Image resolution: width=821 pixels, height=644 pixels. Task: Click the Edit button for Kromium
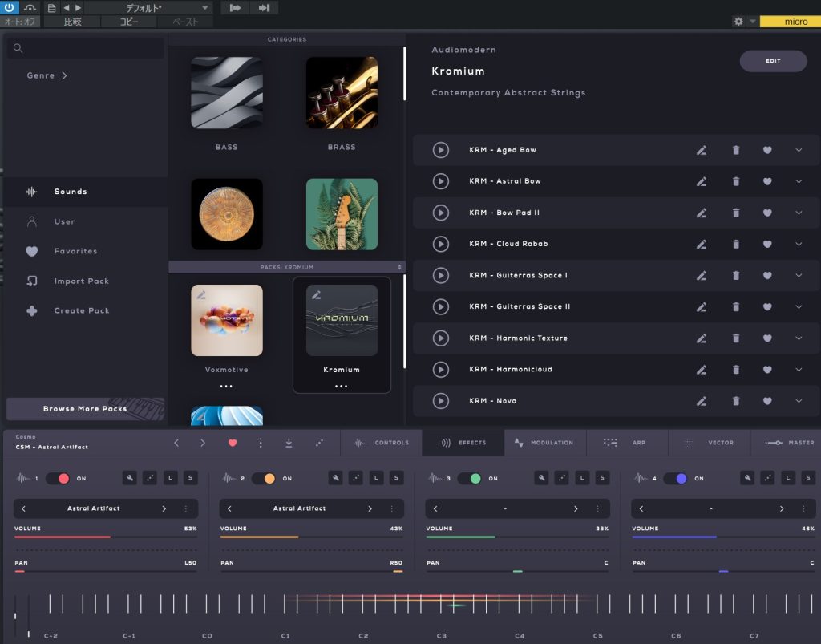pyautogui.click(x=773, y=61)
